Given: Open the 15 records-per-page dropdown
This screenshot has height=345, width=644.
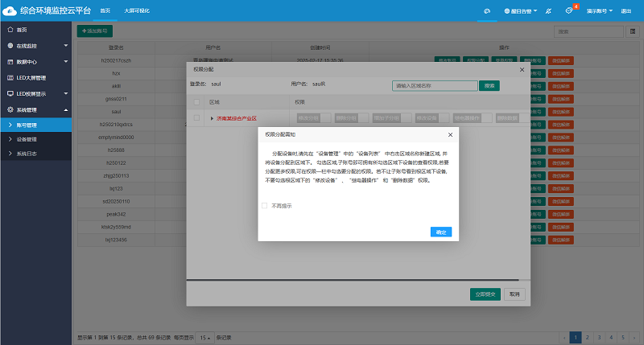Looking at the screenshot, I should [206, 337].
